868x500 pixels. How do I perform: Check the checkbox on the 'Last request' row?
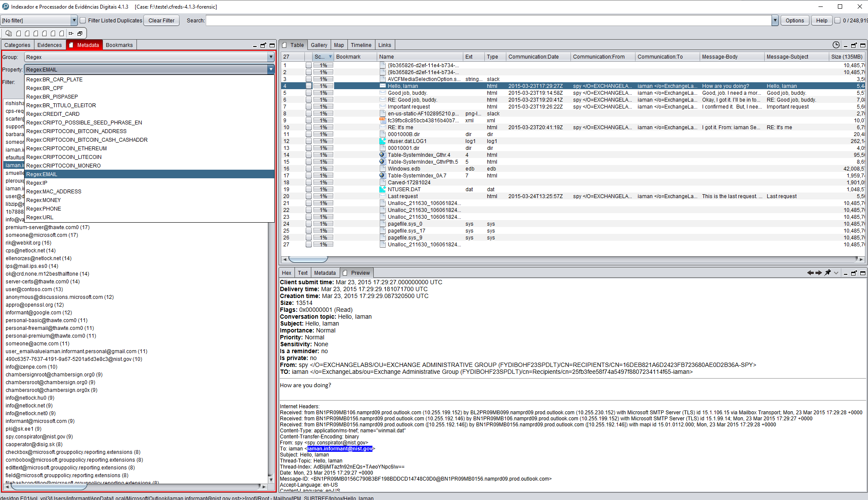tap(309, 196)
